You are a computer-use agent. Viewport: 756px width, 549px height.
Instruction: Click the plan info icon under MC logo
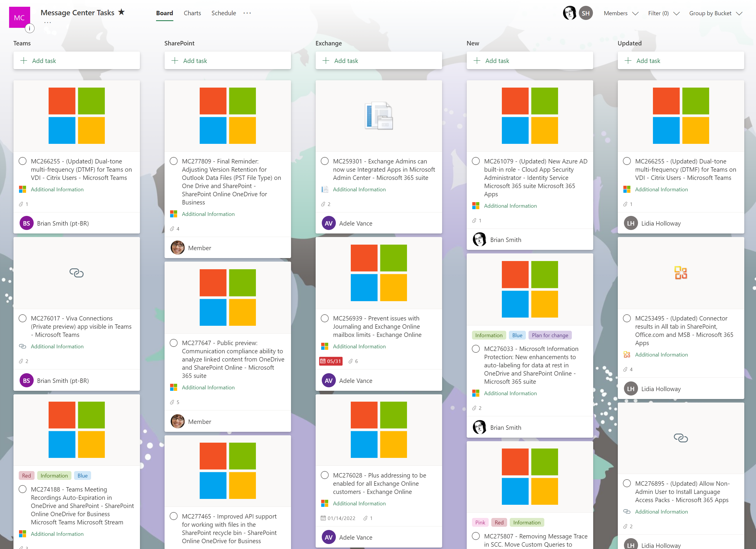tap(30, 29)
